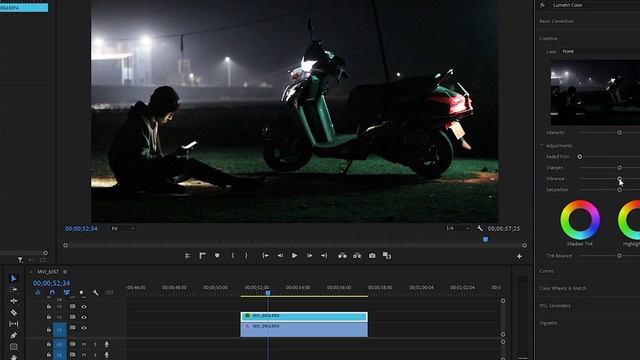Expand the Vignette section
Image resolution: width=640 pixels, height=360 pixels.
pyautogui.click(x=548, y=323)
